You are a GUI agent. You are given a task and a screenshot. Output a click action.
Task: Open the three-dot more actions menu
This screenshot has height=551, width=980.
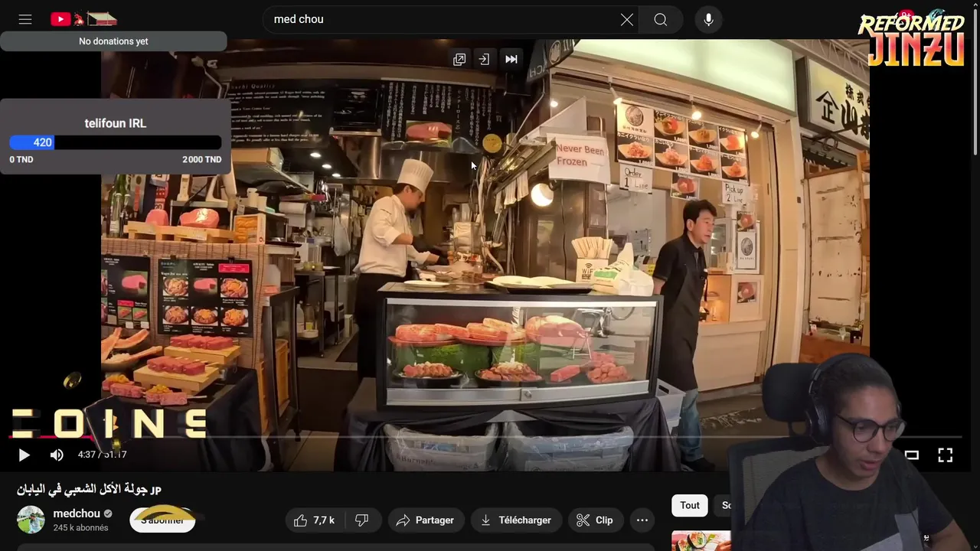click(x=642, y=520)
